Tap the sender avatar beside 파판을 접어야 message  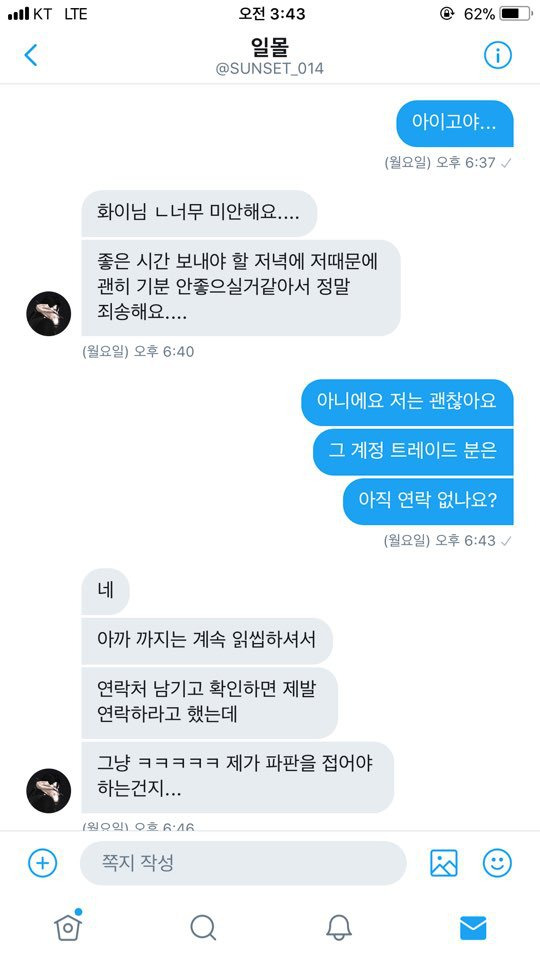click(x=48, y=790)
